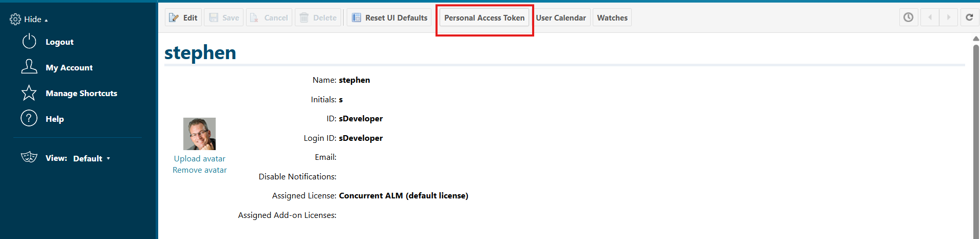Click the Remove avatar link
The image size is (980, 239).
pos(199,170)
